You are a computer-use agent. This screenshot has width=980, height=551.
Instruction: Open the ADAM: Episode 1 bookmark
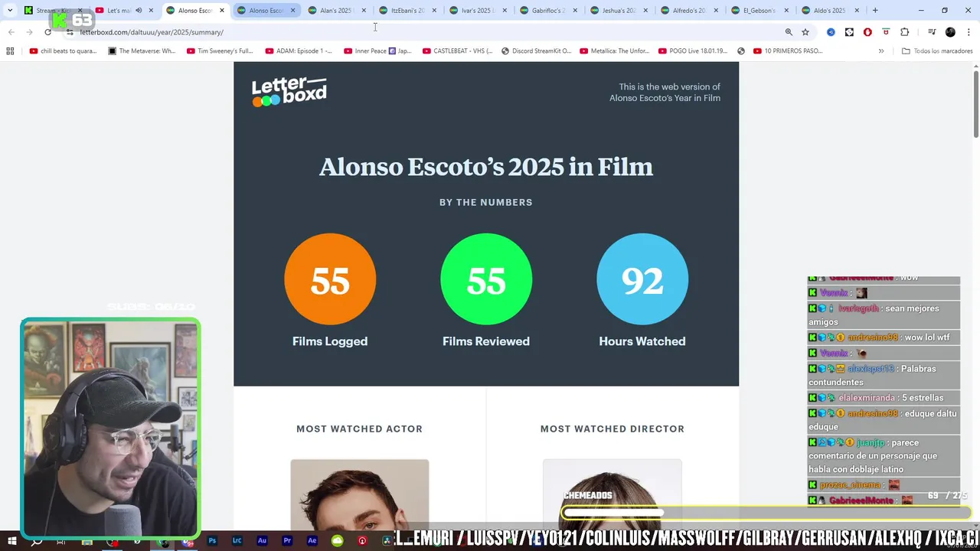(x=299, y=51)
